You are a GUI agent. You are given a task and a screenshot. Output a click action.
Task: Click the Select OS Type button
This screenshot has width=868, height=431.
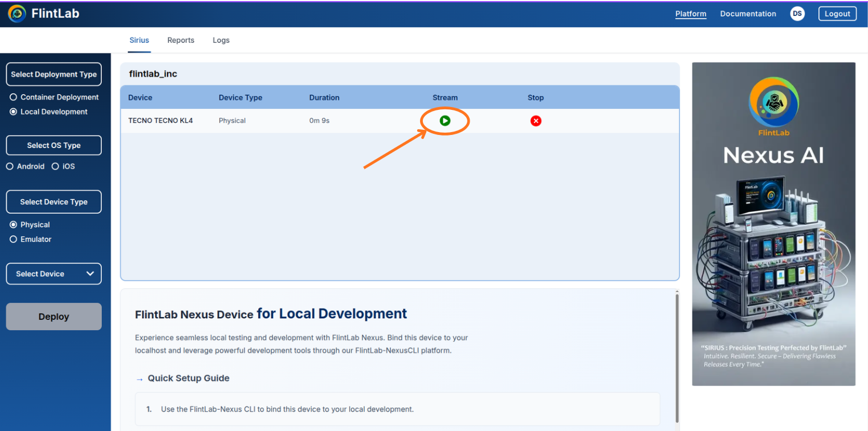click(x=54, y=145)
